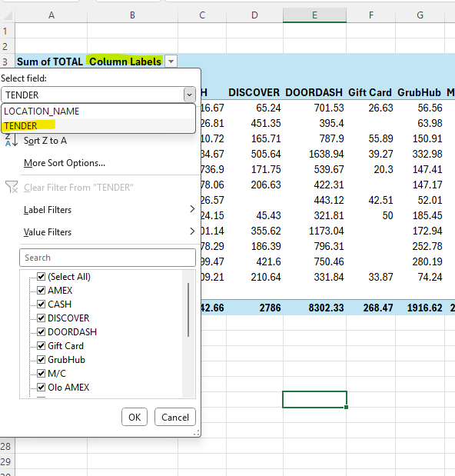Uncheck the CASH checkbox

click(x=41, y=305)
